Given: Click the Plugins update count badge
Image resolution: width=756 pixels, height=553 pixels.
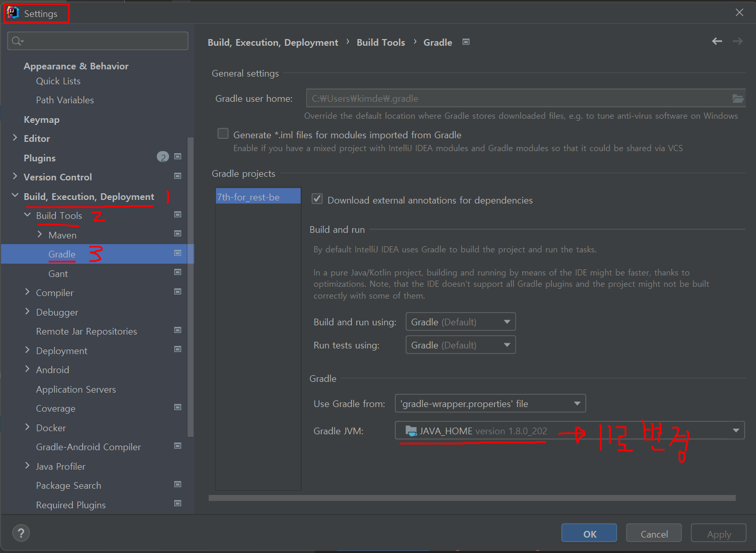Looking at the screenshot, I should 162,157.
